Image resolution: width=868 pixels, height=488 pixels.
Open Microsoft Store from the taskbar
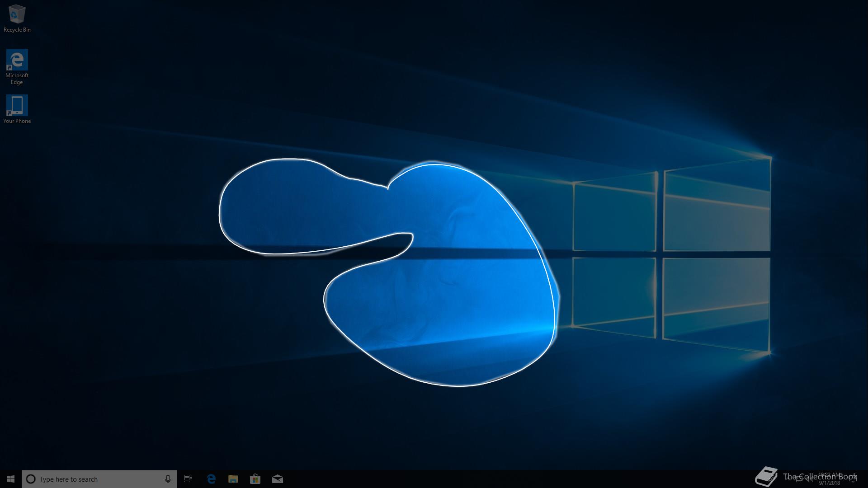[x=255, y=479]
